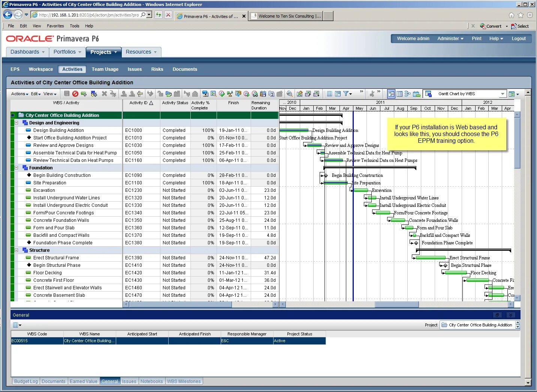Open the layout options dropdown icon

(514, 94)
